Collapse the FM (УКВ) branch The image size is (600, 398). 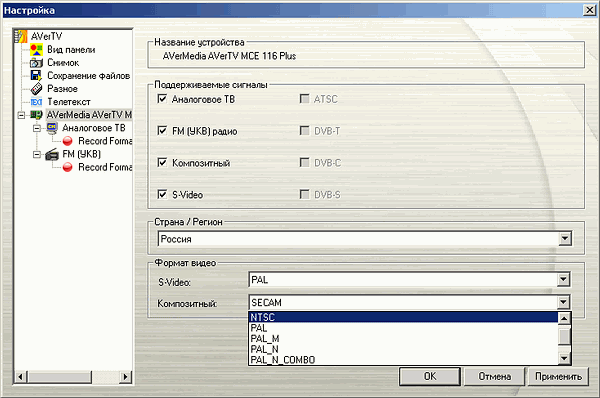(x=37, y=155)
